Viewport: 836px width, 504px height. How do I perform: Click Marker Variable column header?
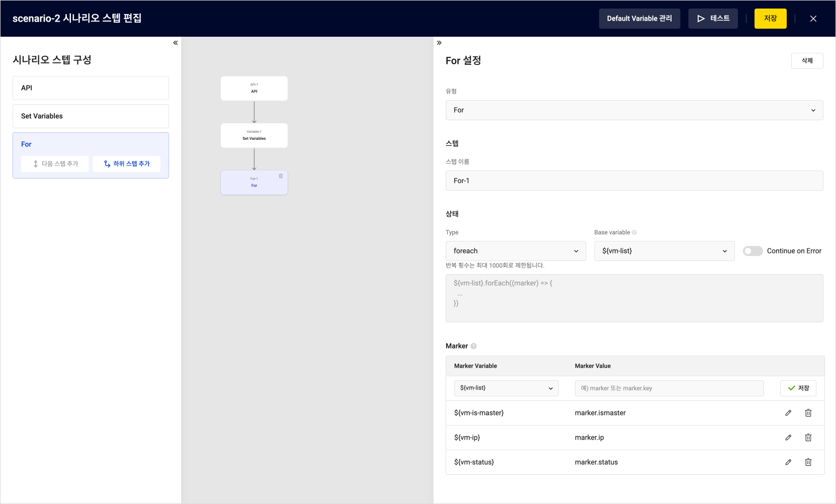(x=475, y=366)
